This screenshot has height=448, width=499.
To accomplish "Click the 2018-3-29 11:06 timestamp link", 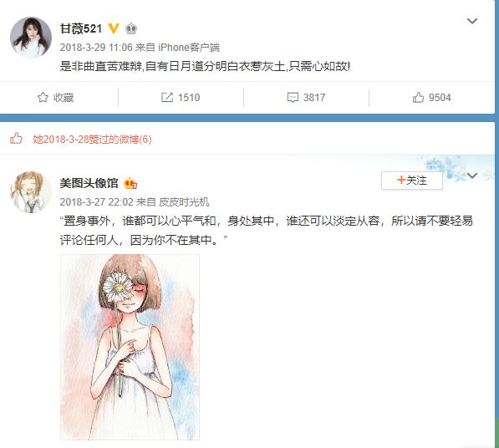I will pos(96,48).
